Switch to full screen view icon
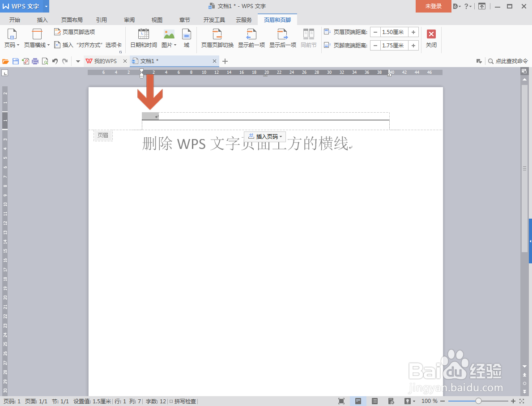 (x=341, y=401)
